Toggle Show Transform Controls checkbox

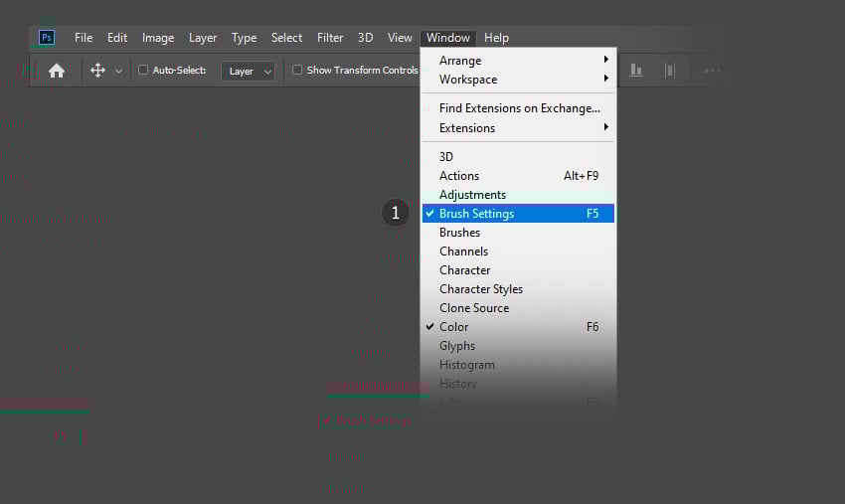tap(297, 70)
